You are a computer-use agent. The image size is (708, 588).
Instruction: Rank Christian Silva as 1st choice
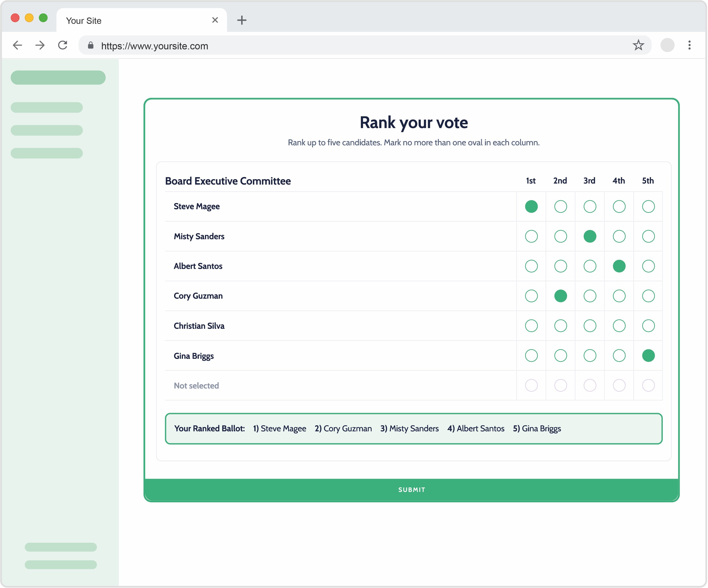tap(531, 326)
